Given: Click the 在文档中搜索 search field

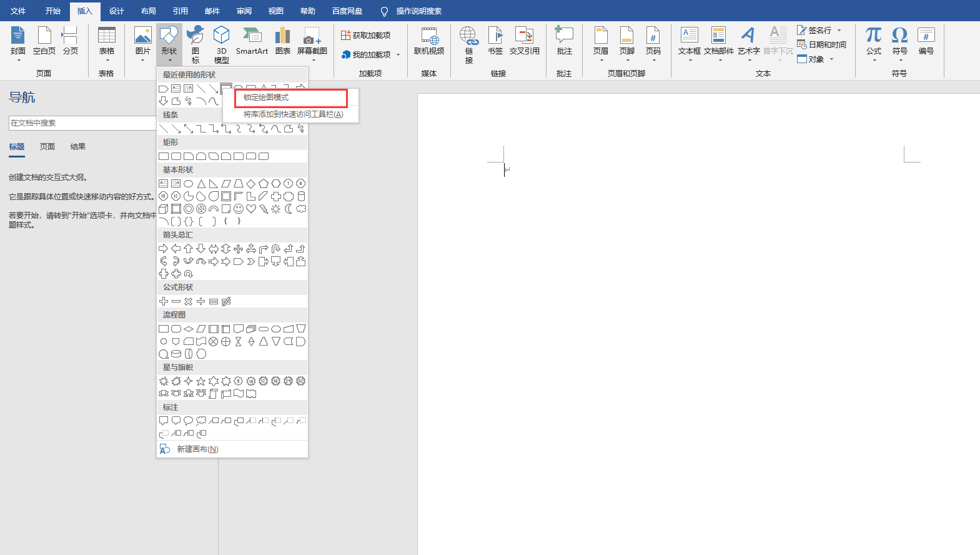Looking at the screenshot, I should (x=82, y=123).
